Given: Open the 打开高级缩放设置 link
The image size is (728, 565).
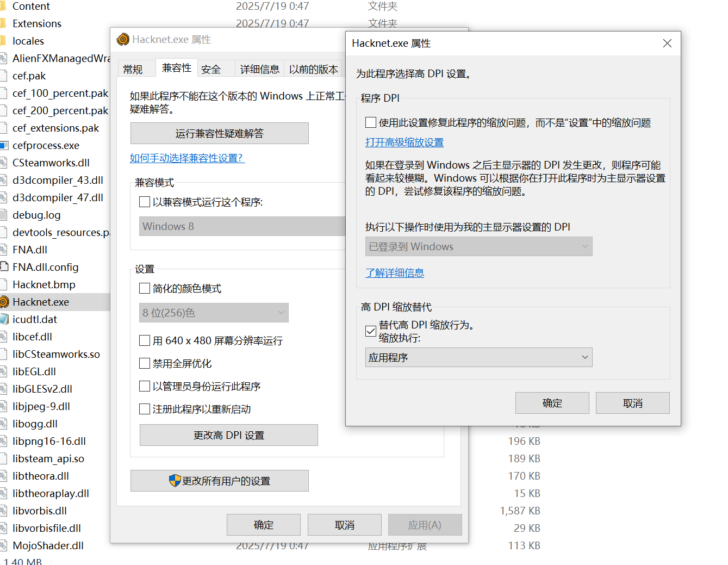Looking at the screenshot, I should point(404,142).
